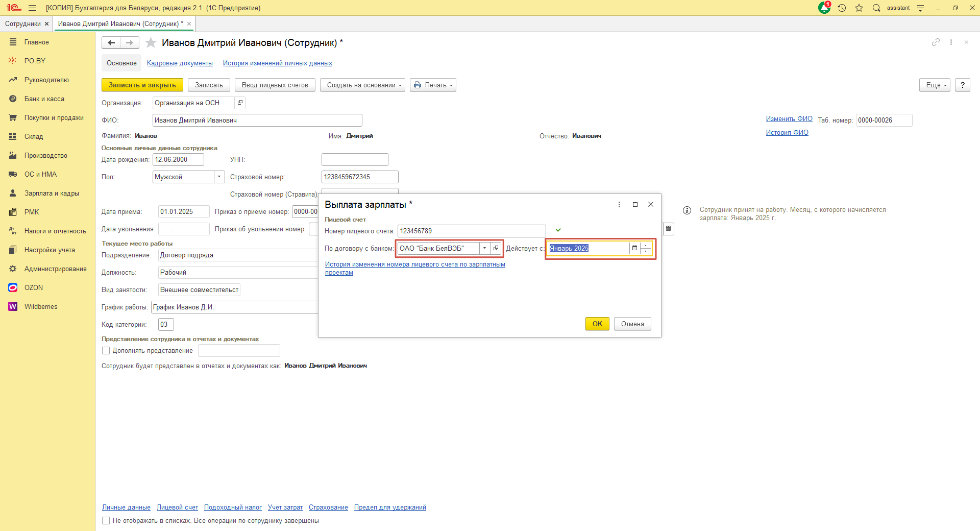Check 'Дополнять представление' checkbox

click(x=106, y=351)
